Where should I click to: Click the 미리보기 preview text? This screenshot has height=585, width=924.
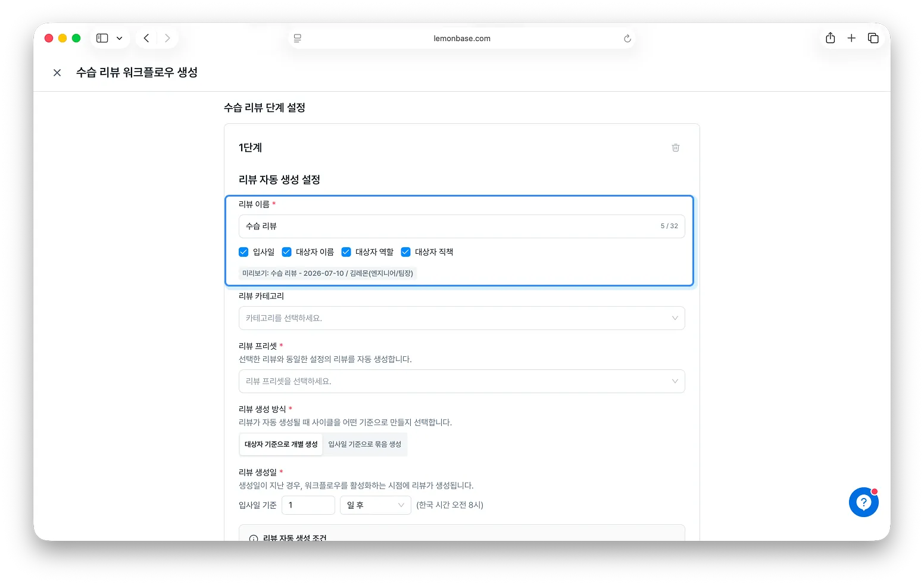pyautogui.click(x=327, y=273)
